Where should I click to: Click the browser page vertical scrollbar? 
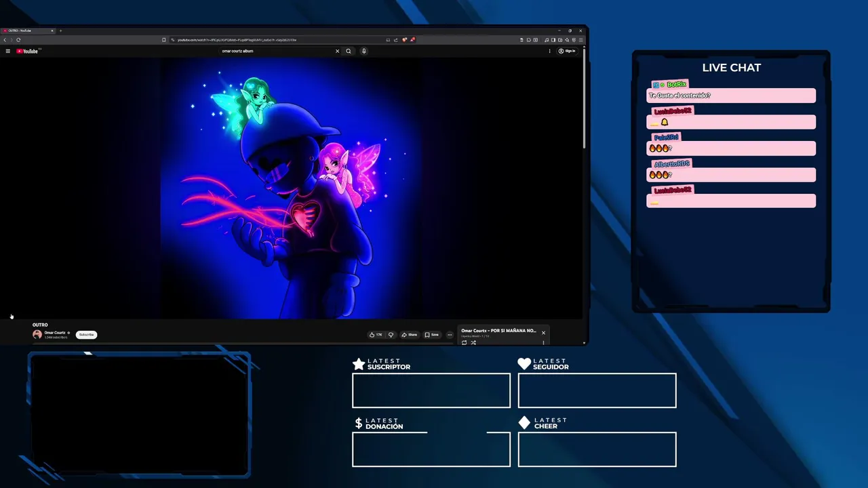tap(584, 98)
